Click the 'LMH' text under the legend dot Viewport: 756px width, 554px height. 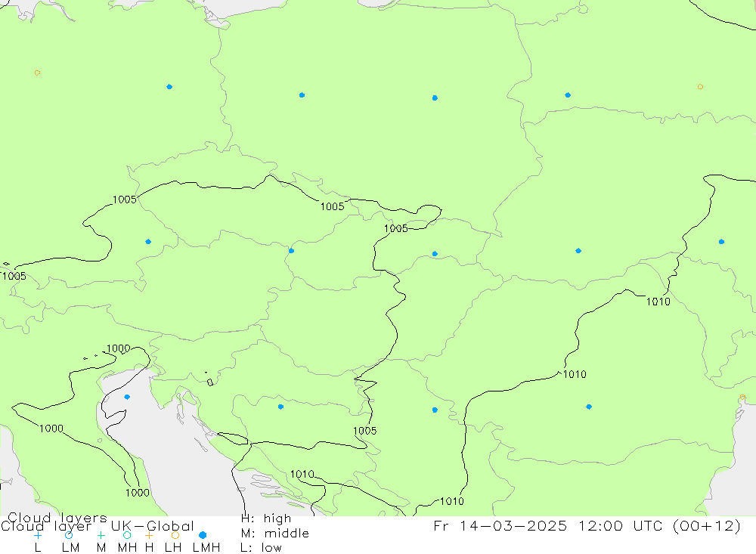pos(206,548)
